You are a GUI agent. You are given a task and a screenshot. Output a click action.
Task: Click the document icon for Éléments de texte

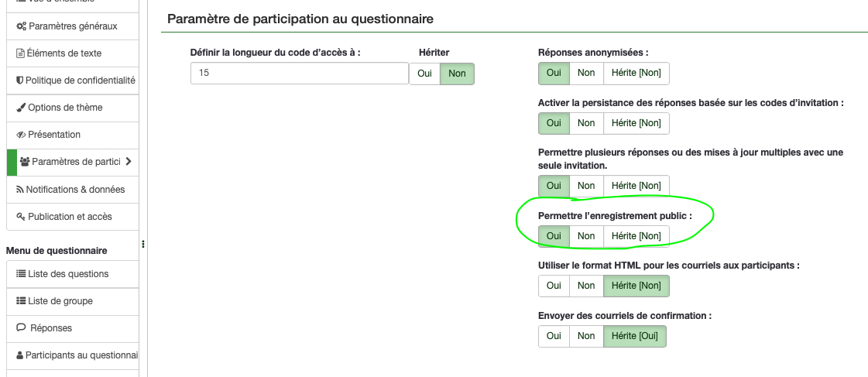pos(21,53)
